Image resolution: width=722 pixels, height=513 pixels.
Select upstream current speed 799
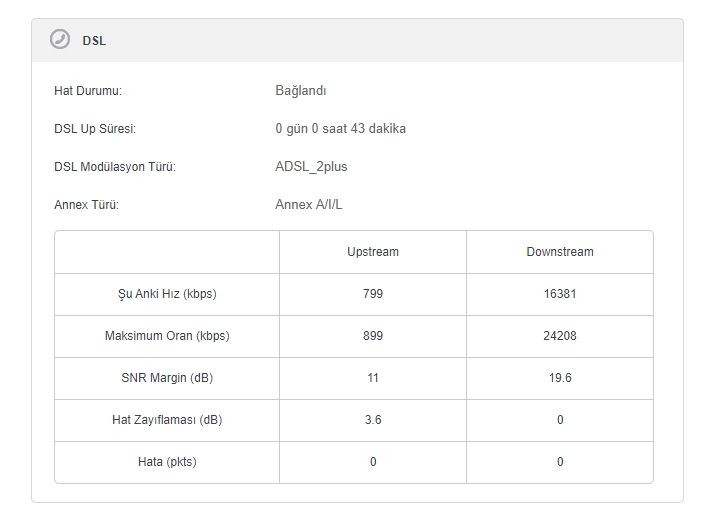click(373, 294)
